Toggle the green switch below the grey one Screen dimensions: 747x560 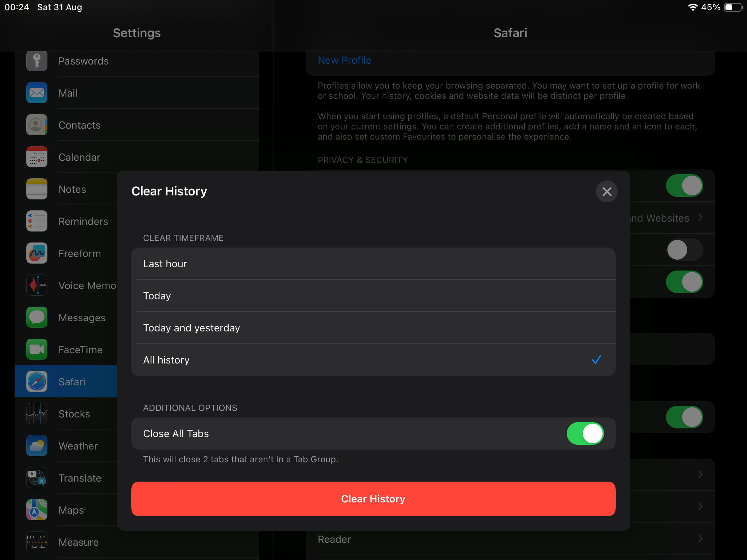[685, 282]
